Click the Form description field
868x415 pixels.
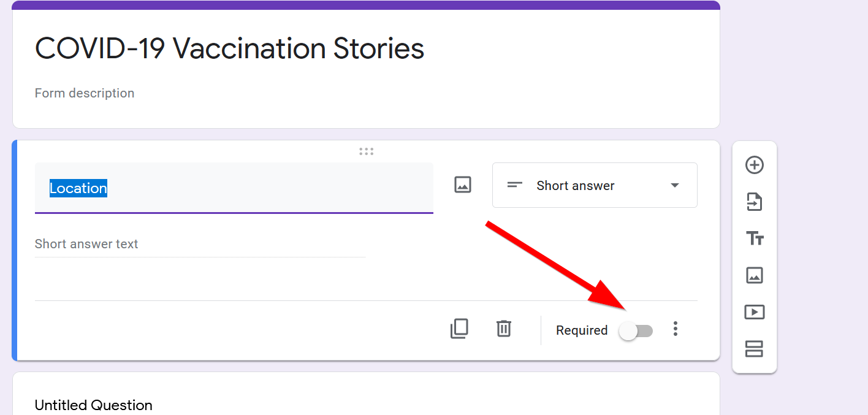[85, 93]
